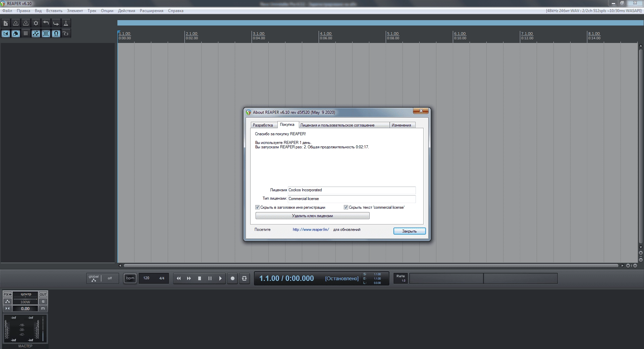The height and width of the screenshot is (349, 644).
Task: Click the Rate playback control
Action: [x=400, y=278]
